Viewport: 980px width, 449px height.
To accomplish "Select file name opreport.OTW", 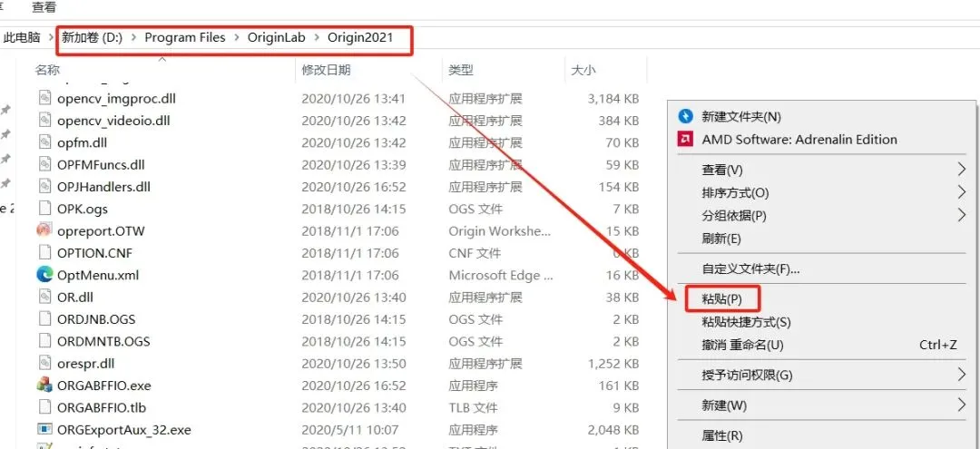I will click(x=101, y=231).
